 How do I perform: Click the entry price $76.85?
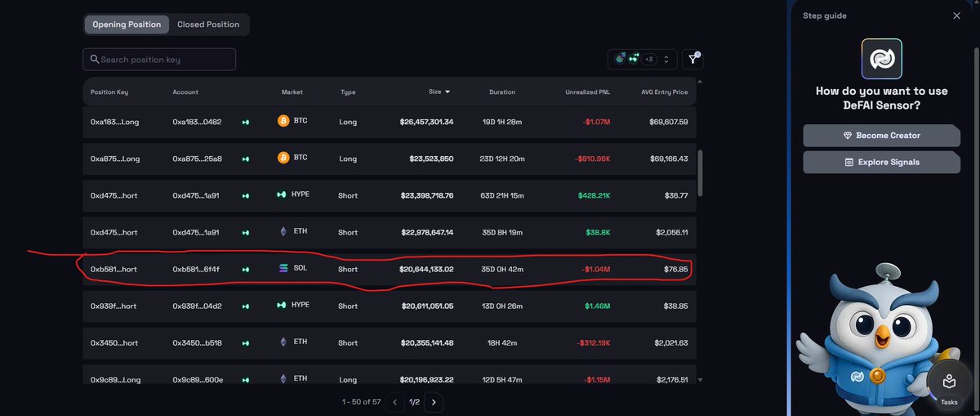click(x=676, y=269)
